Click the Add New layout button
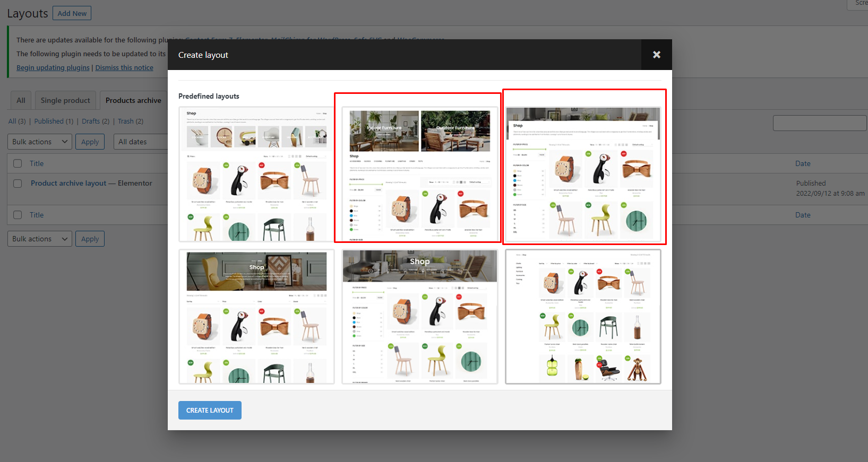This screenshot has width=868, height=462. [x=72, y=13]
